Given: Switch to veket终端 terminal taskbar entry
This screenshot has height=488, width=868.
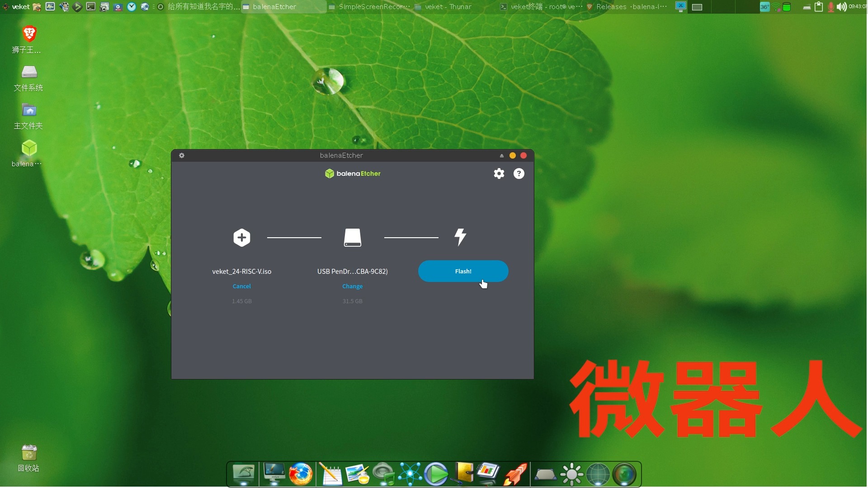Looking at the screenshot, I should point(541,7).
